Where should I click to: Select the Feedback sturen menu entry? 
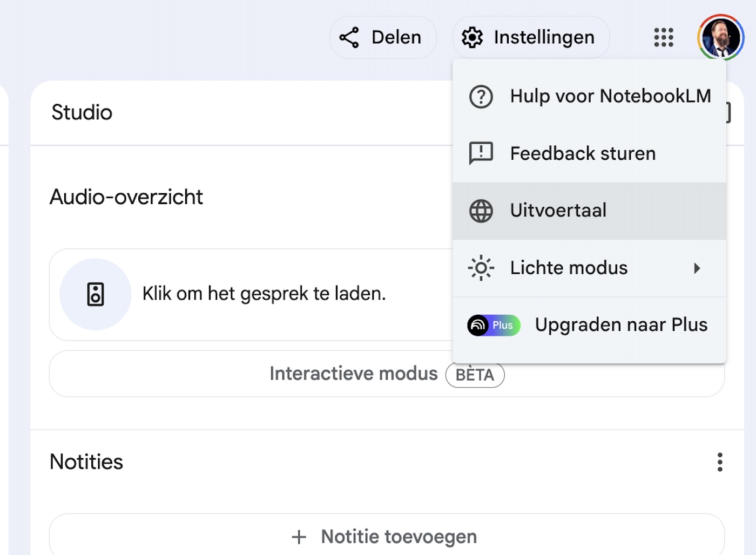(x=583, y=154)
